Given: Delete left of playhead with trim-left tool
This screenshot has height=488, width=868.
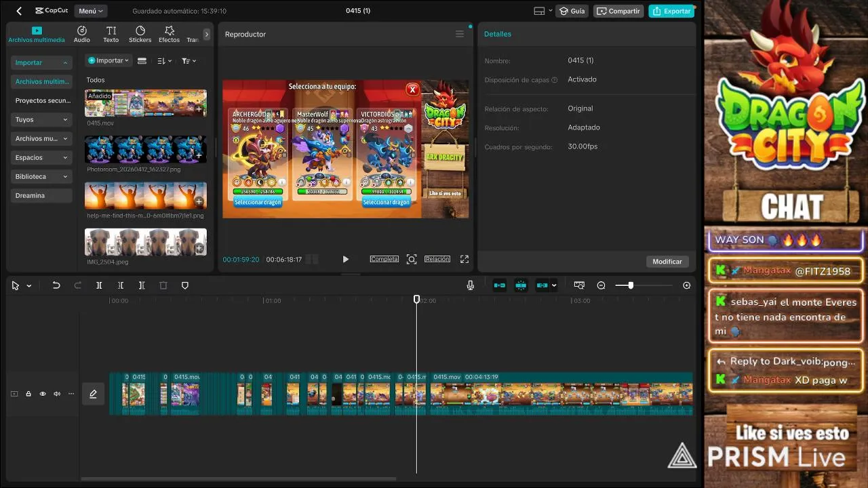Looking at the screenshot, I should pyautogui.click(x=121, y=285).
